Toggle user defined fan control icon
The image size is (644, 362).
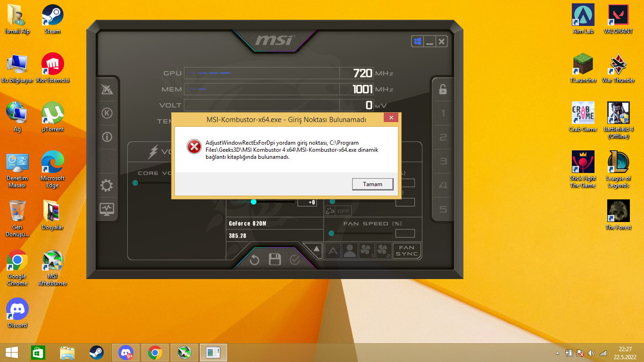(349, 251)
